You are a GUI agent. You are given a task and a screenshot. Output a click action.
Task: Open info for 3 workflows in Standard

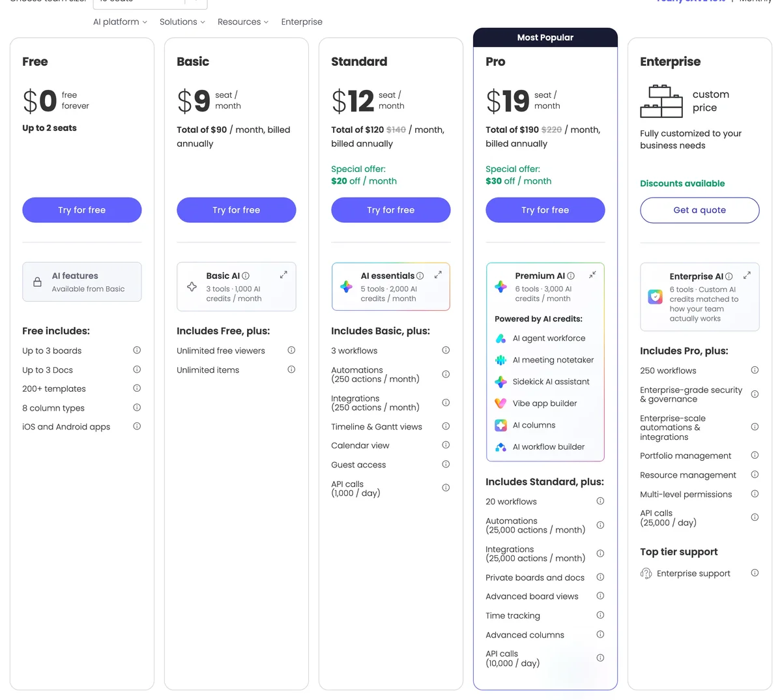pos(446,350)
